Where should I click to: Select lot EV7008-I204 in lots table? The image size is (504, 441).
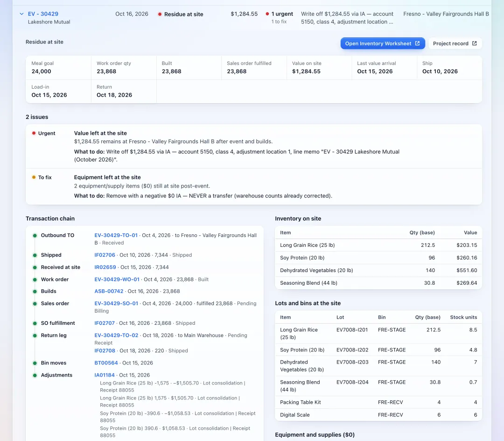coord(352,382)
